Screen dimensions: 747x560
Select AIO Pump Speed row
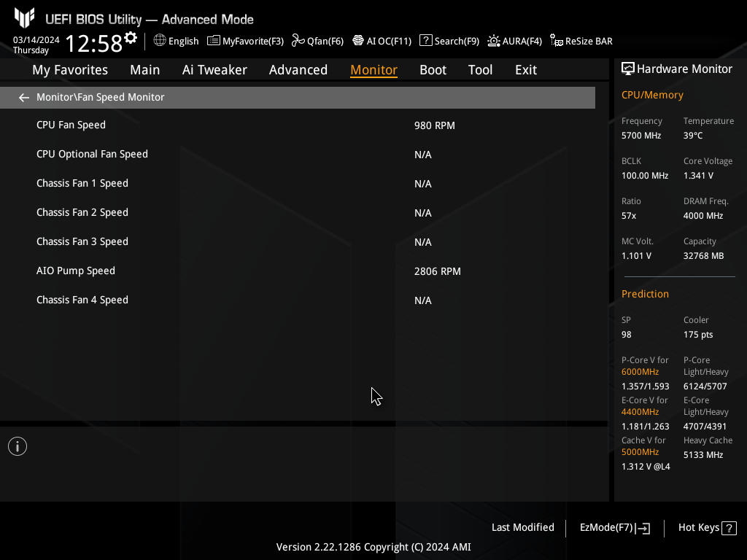click(x=298, y=271)
